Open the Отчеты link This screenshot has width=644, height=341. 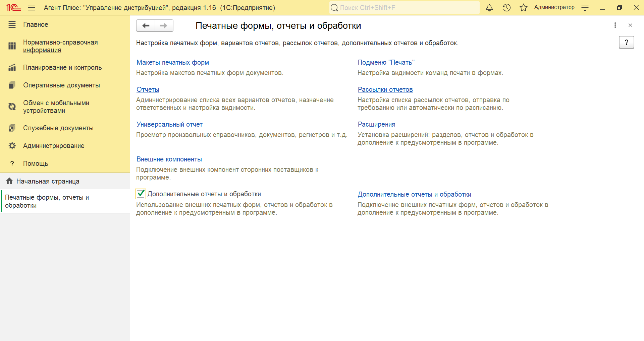tap(148, 89)
